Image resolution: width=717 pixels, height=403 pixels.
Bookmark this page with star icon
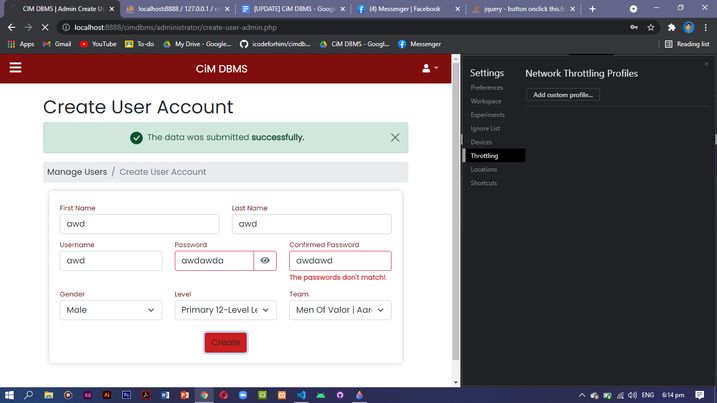coord(651,27)
